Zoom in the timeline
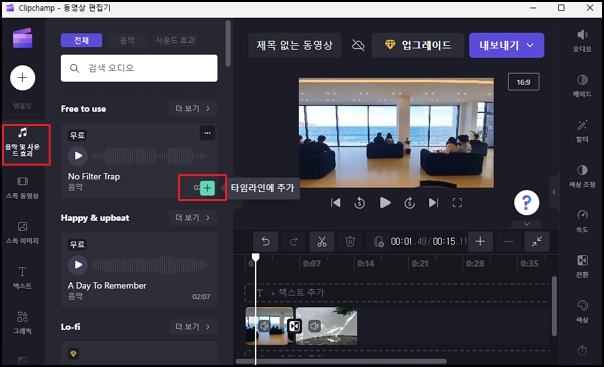The width and height of the screenshot is (604, 367). (480, 242)
